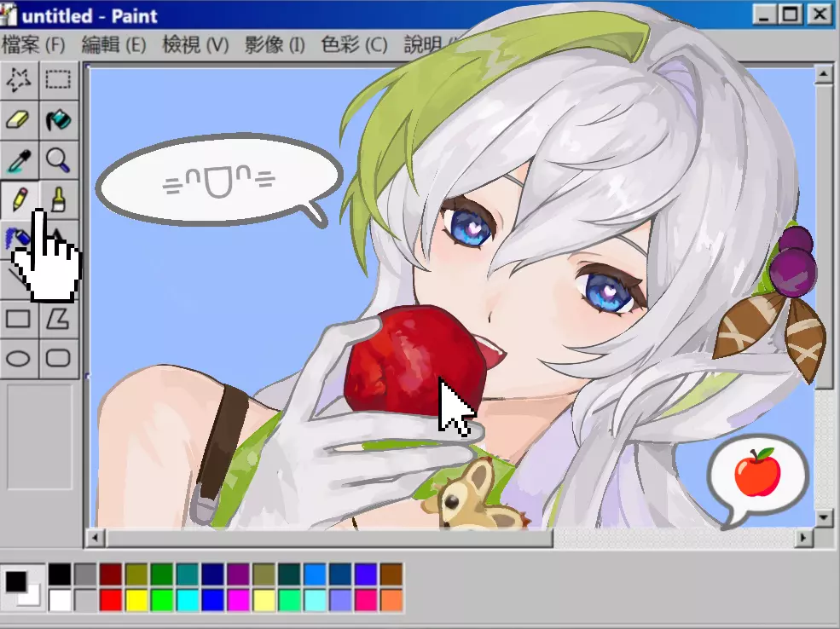This screenshot has width=840, height=629.
Task: Click the vertical scrollbar down arrow
Action: (824, 517)
